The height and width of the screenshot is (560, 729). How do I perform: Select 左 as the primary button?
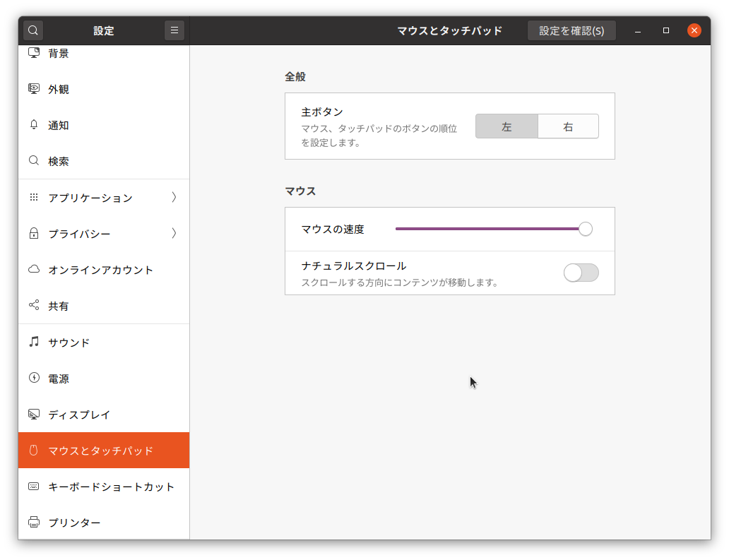[506, 126]
